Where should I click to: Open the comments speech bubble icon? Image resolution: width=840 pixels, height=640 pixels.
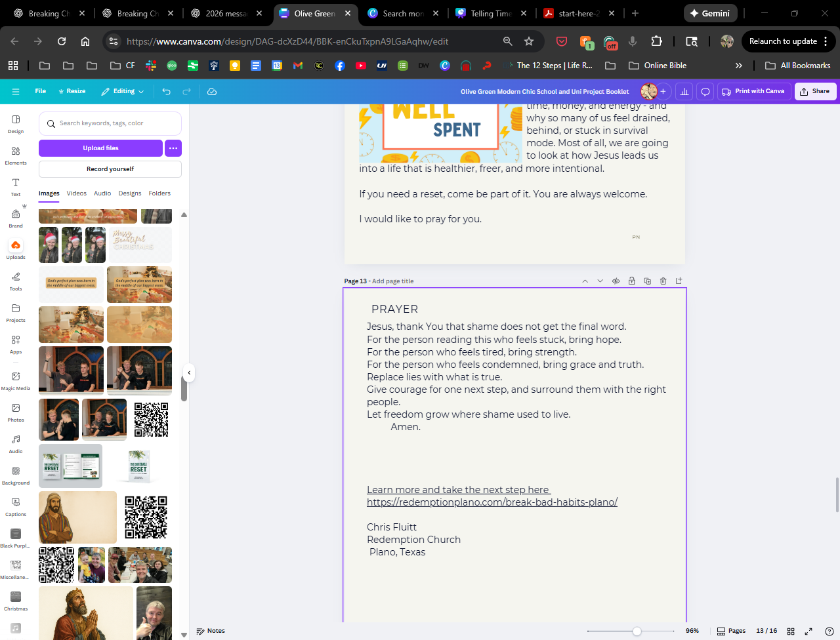[705, 92]
